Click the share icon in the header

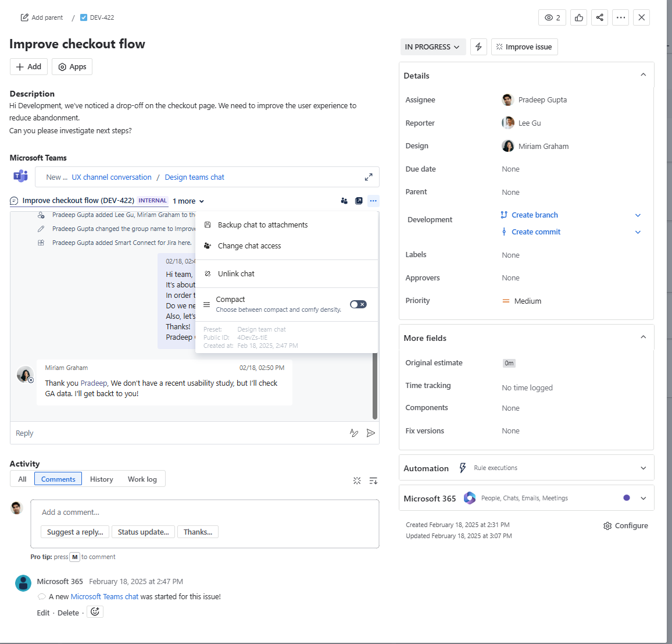pos(599,17)
